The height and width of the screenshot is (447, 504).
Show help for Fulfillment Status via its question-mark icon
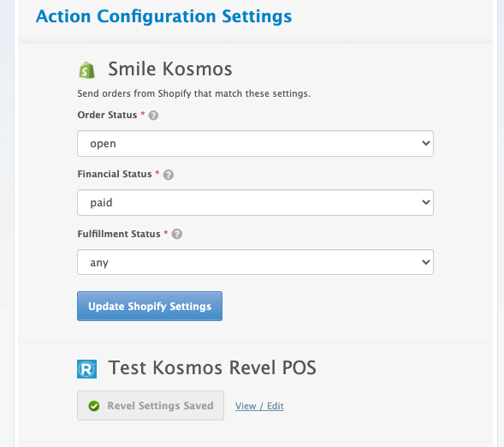(x=177, y=234)
